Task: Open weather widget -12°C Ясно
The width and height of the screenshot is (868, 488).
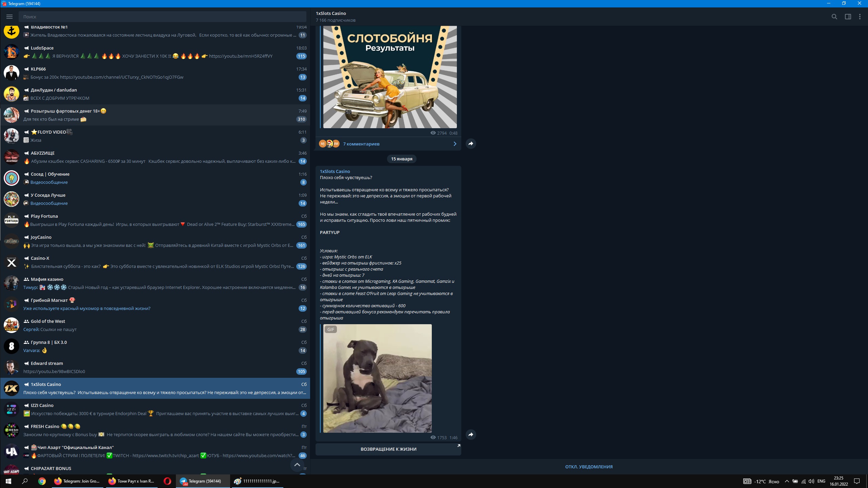Action: [x=761, y=481]
